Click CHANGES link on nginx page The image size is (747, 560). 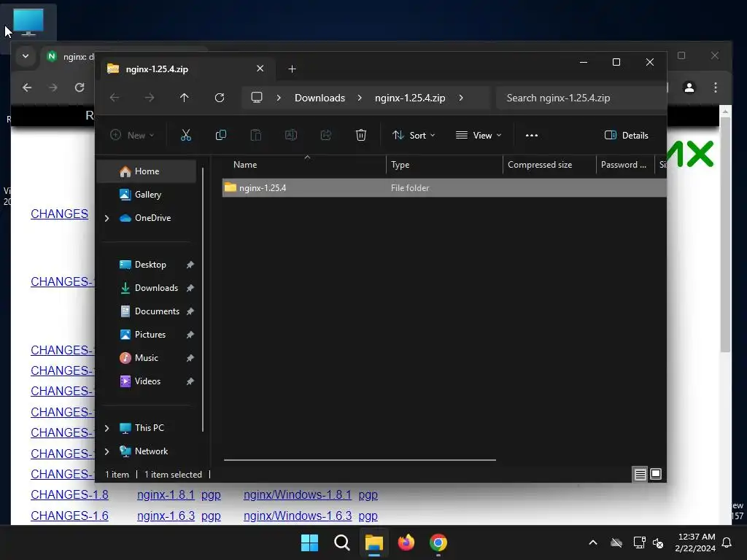[60, 214]
